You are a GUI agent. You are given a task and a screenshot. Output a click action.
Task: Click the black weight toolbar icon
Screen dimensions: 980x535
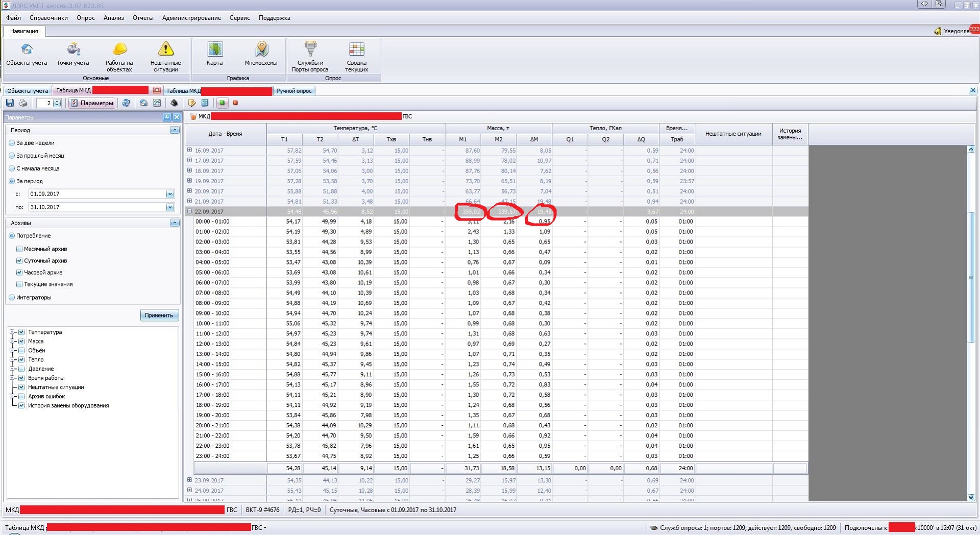coord(174,103)
